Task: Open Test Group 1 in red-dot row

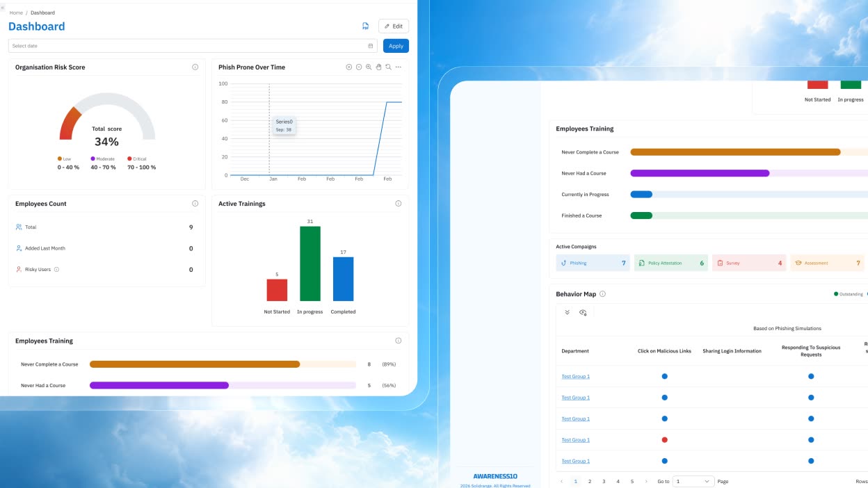Action: [x=576, y=440]
